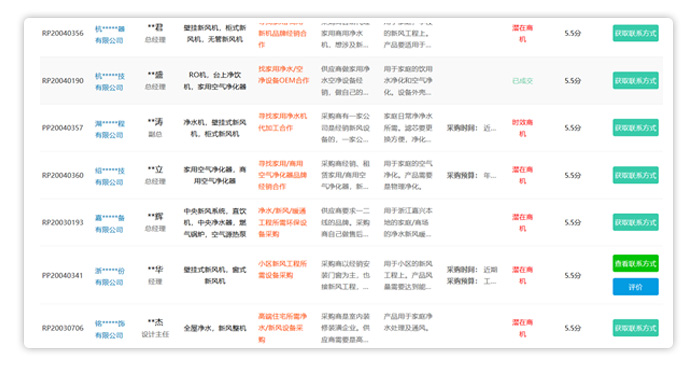Image resolution: width=697 pixels, height=373 pixels.
Task: Open the 找家用净水/空净设备OEM合作 title link
Action: pos(283,75)
